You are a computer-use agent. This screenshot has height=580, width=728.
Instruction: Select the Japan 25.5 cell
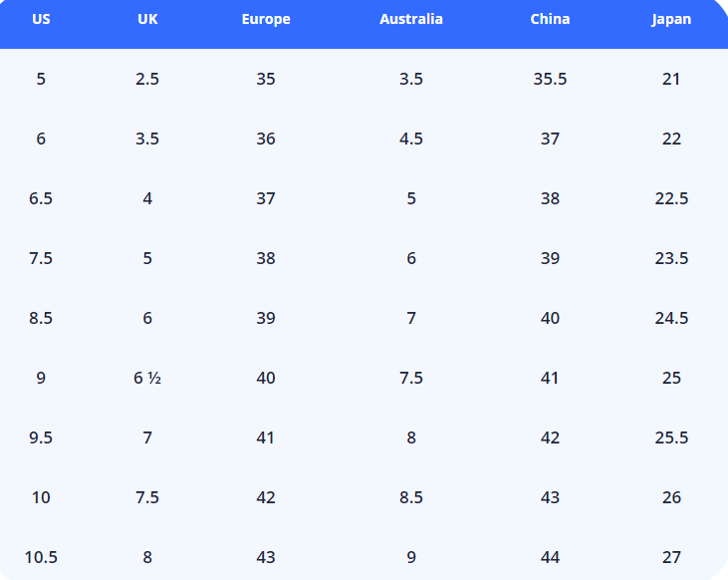[671, 437]
